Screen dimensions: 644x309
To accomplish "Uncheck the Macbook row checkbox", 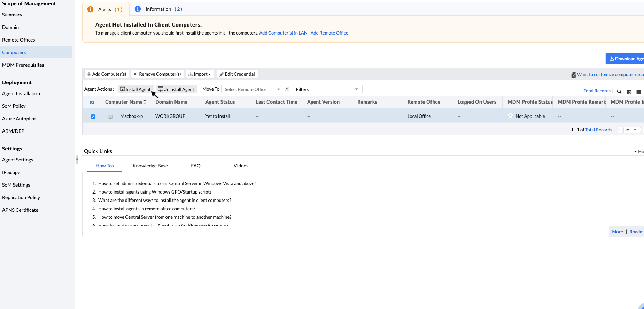I will coord(93,116).
